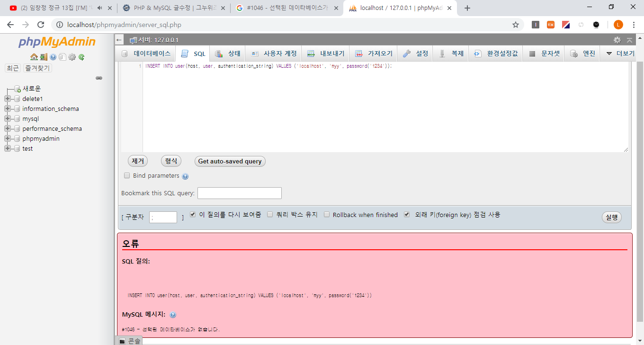Click the Bind parameters help icon
This screenshot has width=644, height=345.
tap(185, 176)
